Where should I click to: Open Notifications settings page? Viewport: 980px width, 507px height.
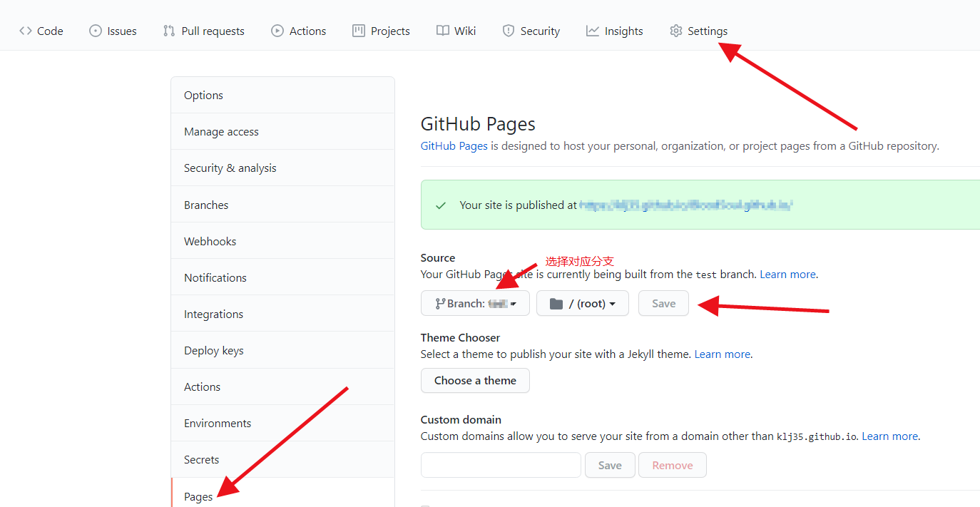tap(282, 277)
